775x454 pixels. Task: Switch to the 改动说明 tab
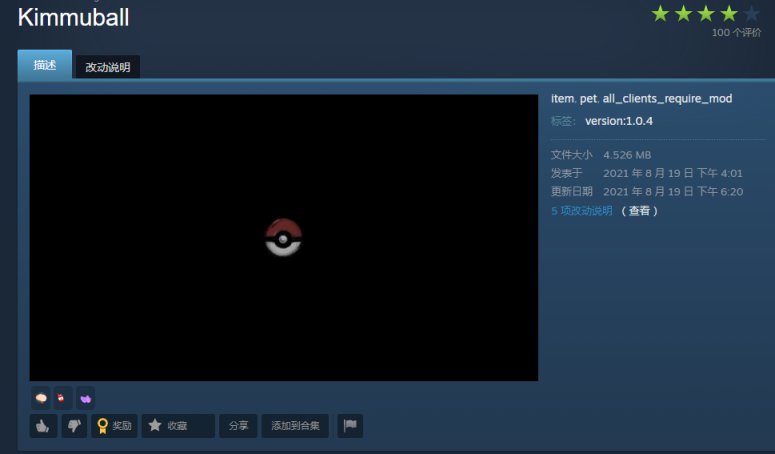point(108,67)
